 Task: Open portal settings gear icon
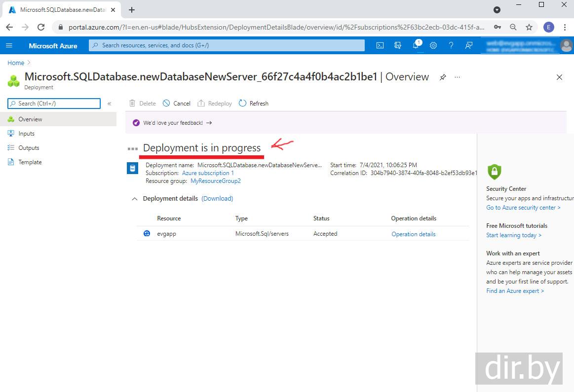point(433,45)
